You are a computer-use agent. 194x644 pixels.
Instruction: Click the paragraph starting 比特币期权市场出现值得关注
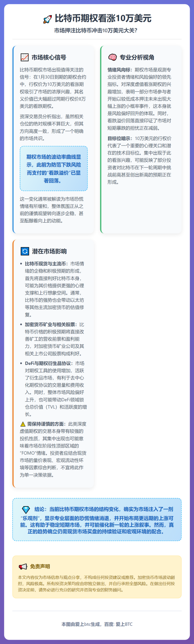(53, 88)
